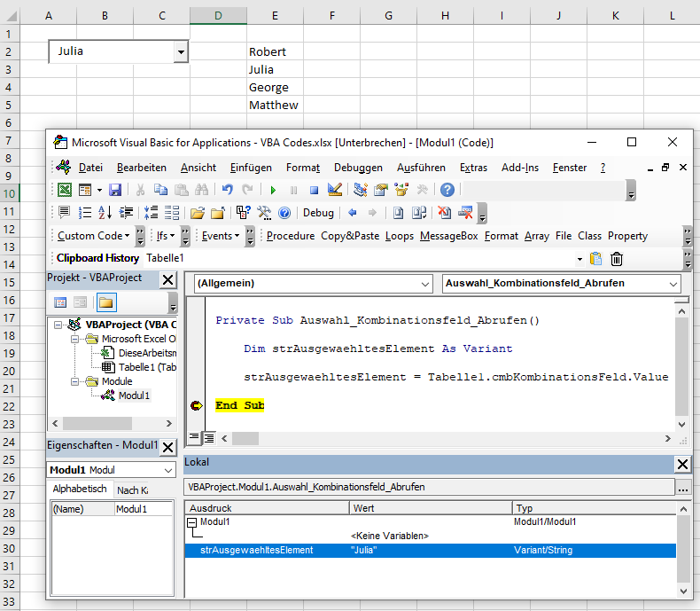
Task: Open the Object Browser toolbar icon
Action: tap(401, 190)
